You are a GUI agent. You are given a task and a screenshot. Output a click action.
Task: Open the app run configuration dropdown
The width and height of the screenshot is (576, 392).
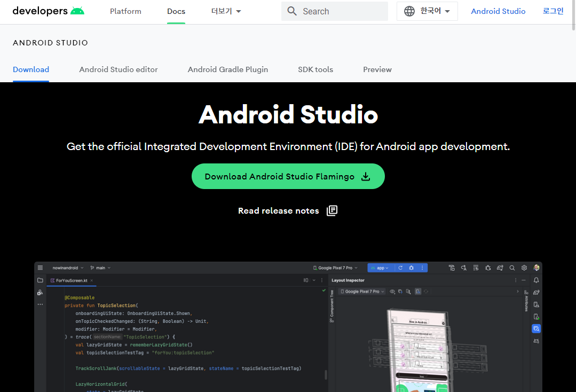[381, 268]
